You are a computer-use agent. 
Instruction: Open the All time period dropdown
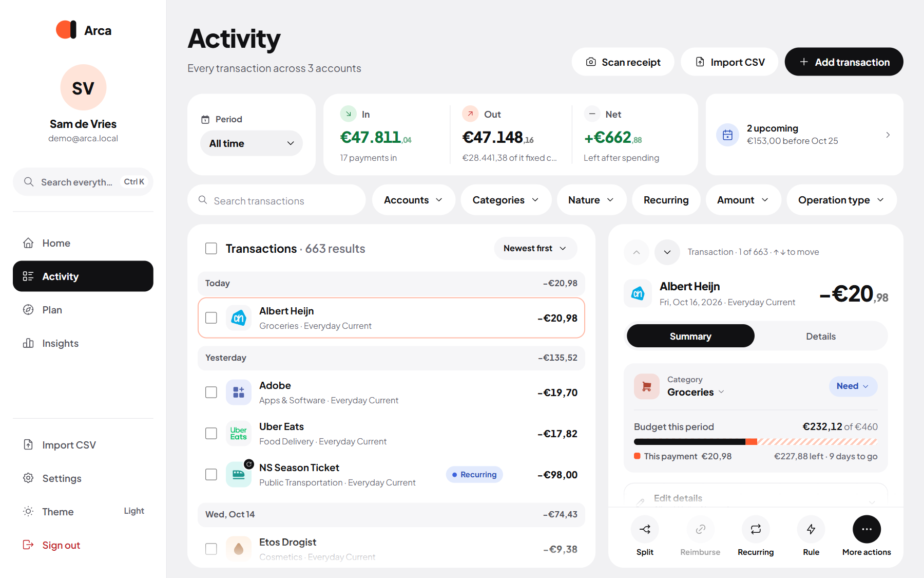[252, 143]
